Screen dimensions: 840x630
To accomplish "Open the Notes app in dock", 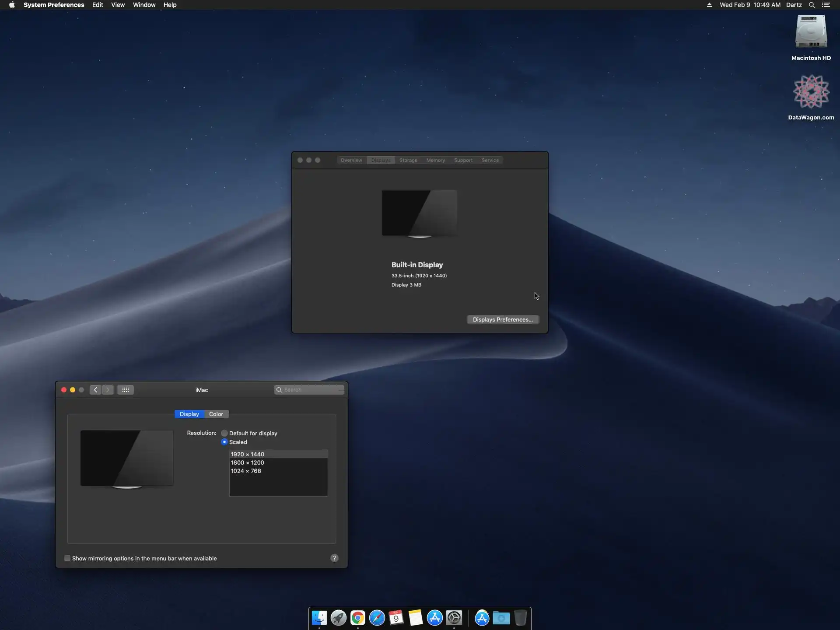I will pos(415,618).
